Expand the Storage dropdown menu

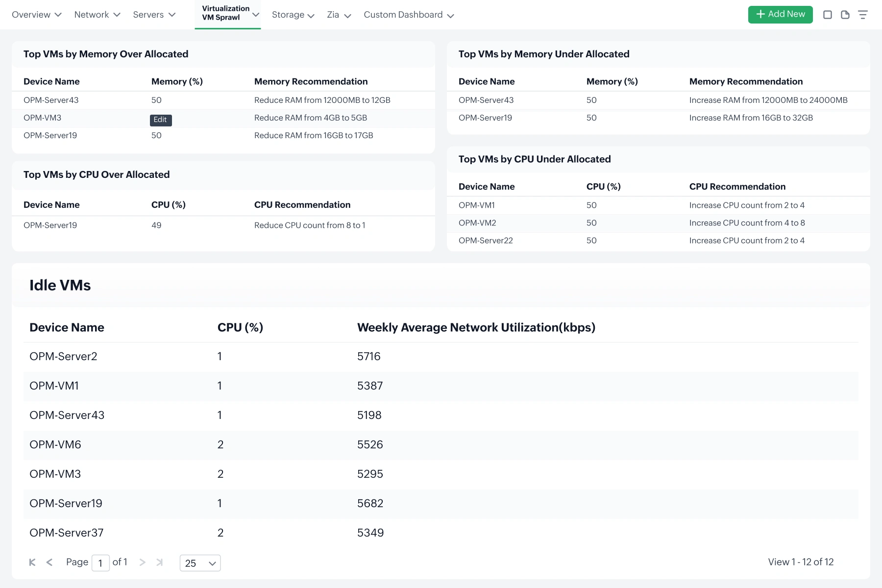point(293,15)
